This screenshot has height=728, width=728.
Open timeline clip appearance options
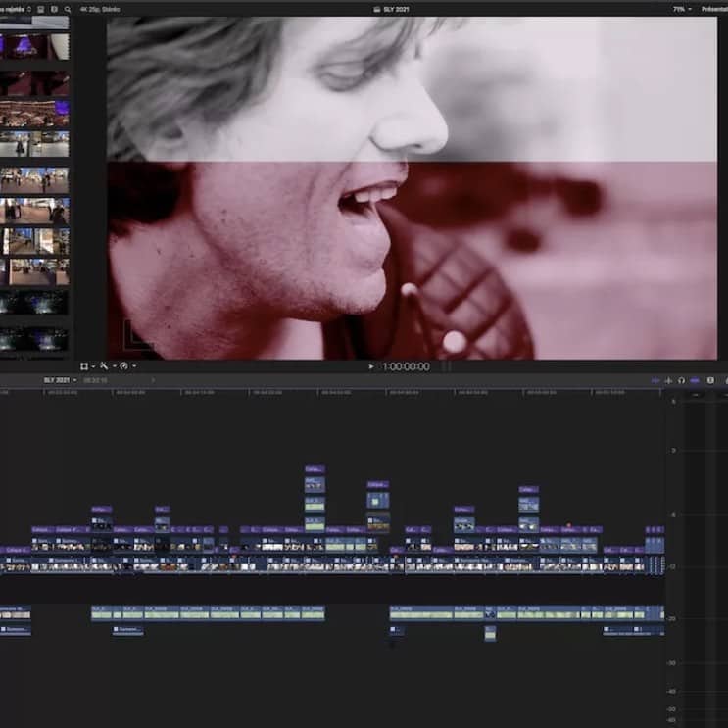710,381
